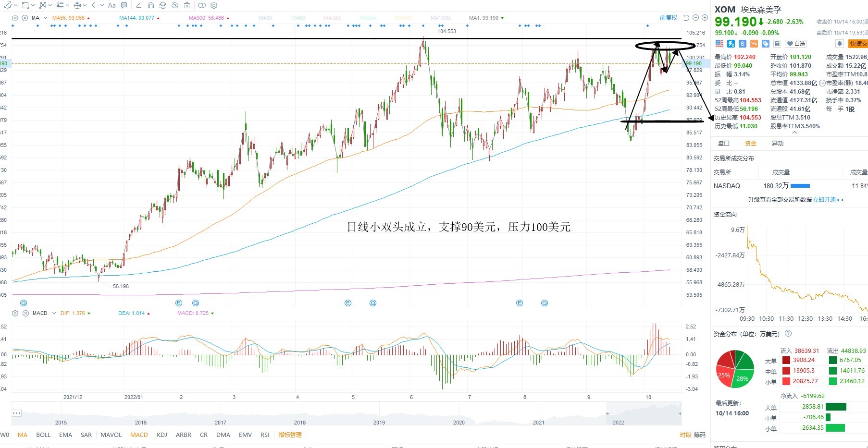Screen dimensions: 868x448
Task: Select the rectangle shape drawing tool
Action: [x=25, y=5]
